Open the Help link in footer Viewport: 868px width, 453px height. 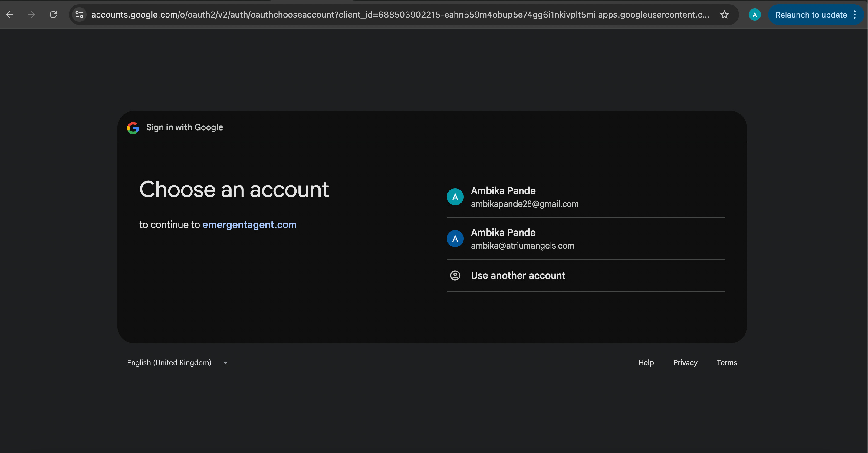pos(646,363)
